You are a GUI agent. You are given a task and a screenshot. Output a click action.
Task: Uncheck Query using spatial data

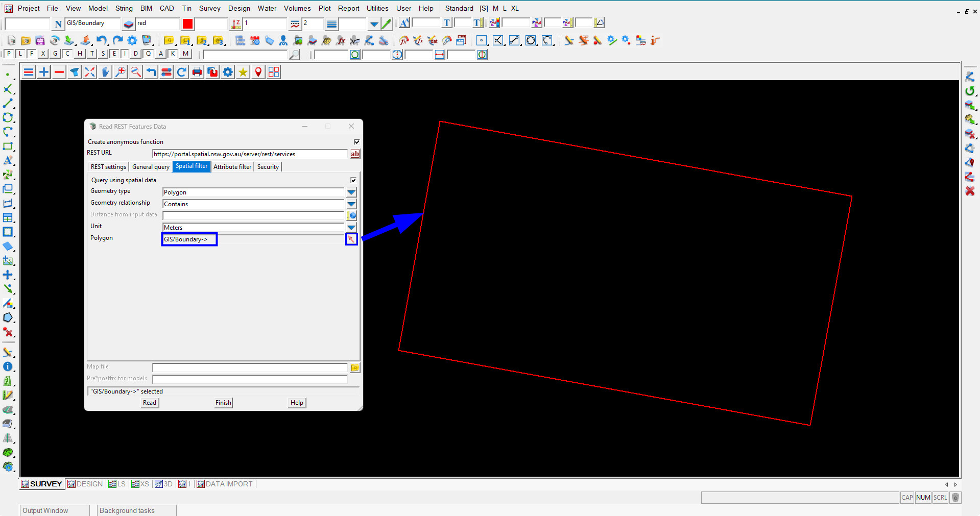tap(353, 180)
